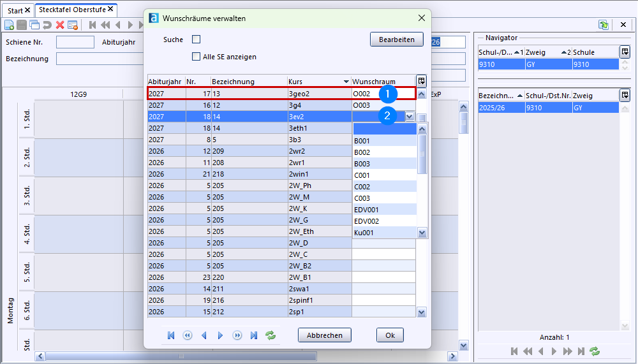Click into the Schiene Nr. input field
This screenshot has height=364, width=638.
[75, 42]
